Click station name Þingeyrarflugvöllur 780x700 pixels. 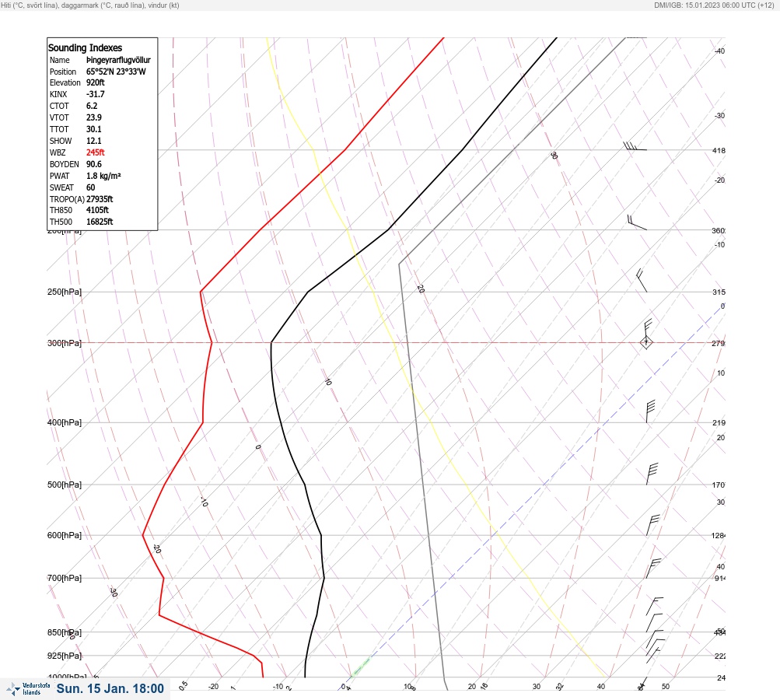point(118,60)
